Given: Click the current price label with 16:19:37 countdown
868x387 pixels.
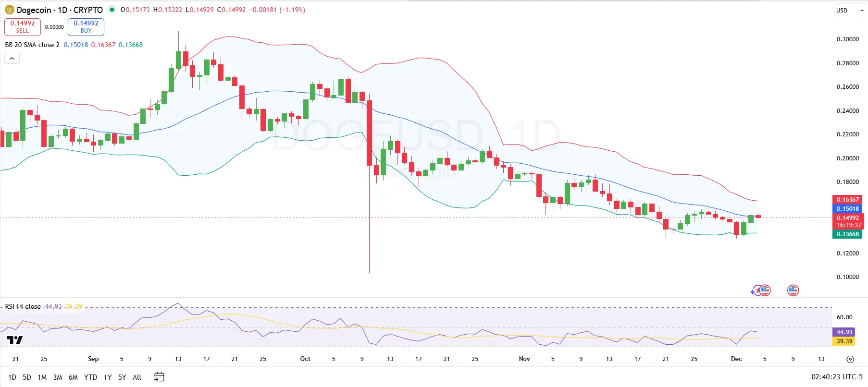Looking at the screenshot, I should click(x=848, y=221).
